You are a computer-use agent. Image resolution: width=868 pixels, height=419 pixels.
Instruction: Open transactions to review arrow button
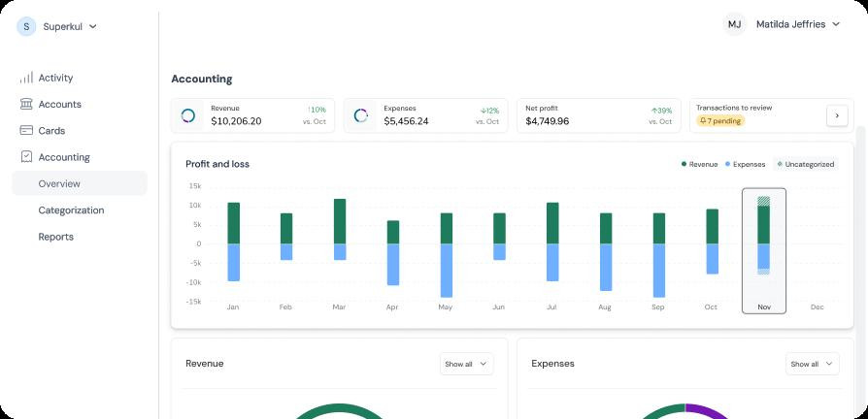tap(837, 115)
